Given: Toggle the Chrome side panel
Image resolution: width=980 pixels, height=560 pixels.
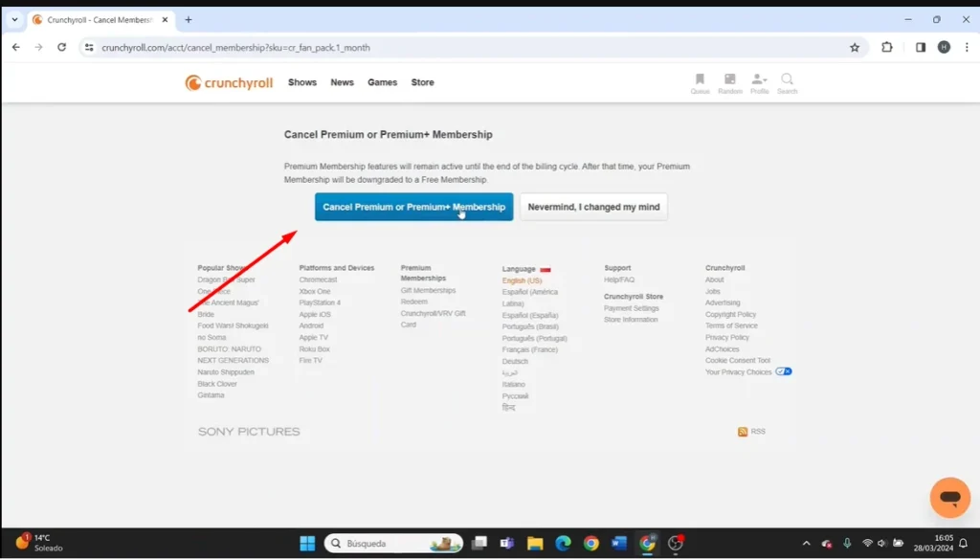Looking at the screenshot, I should pyautogui.click(x=921, y=48).
